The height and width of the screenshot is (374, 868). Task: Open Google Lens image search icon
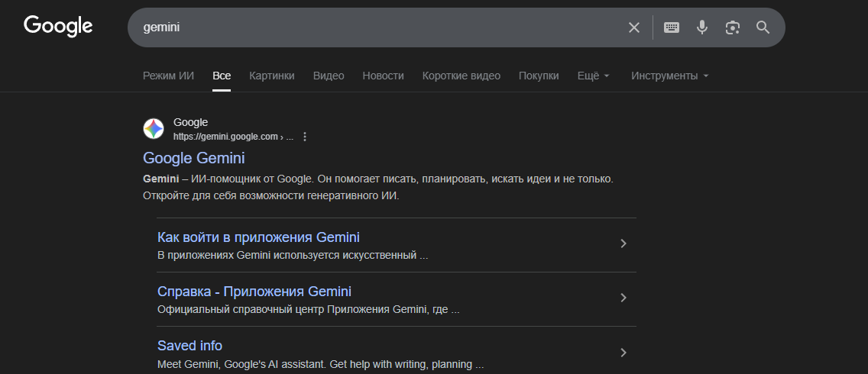click(733, 27)
